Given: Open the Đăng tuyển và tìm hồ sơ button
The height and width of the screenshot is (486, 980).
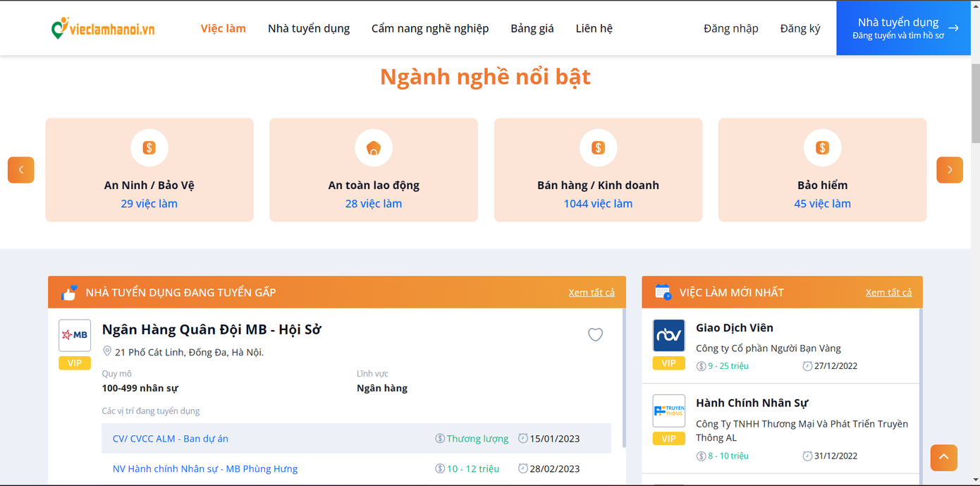Looking at the screenshot, I should pos(902,28).
